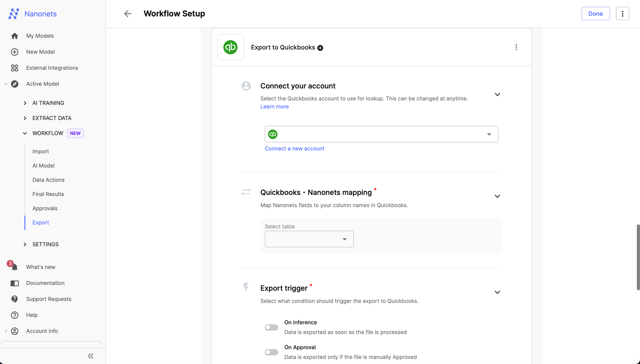The width and height of the screenshot is (640, 364).
Task: Click the plus icon beside Export to Quickbooks
Action: (320, 48)
